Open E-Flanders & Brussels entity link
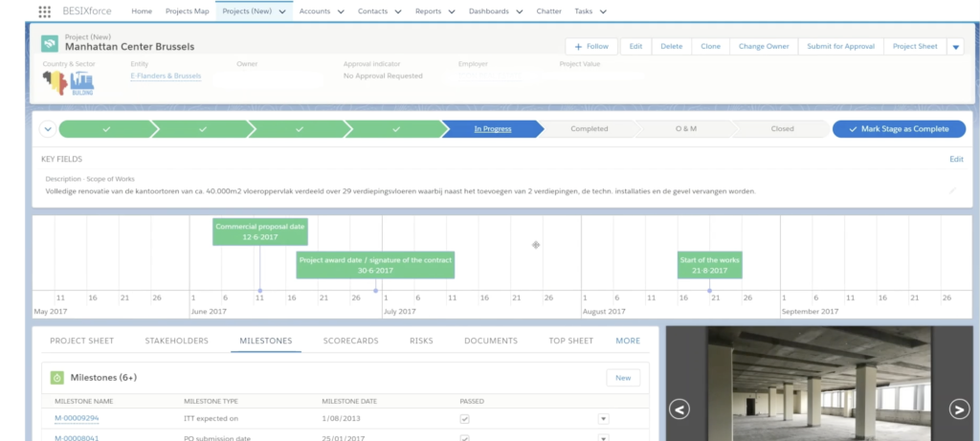The width and height of the screenshot is (980, 441). coord(166,77)
